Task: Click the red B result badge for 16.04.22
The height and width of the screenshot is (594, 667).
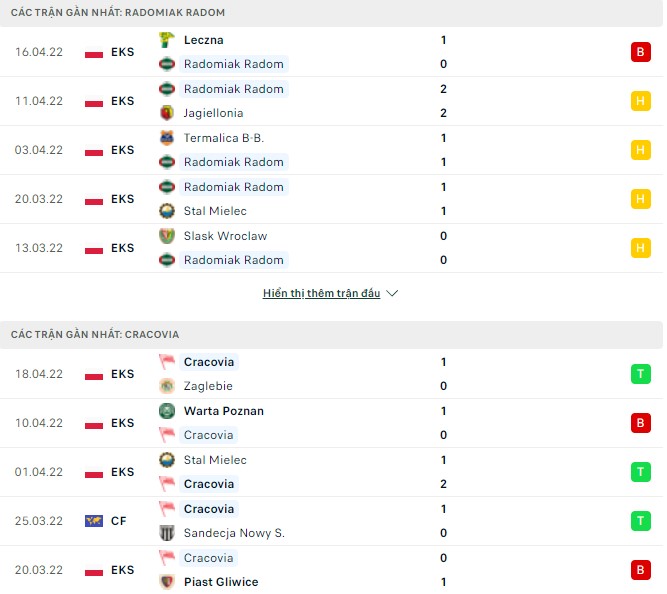Action: (x=640, y=52)
